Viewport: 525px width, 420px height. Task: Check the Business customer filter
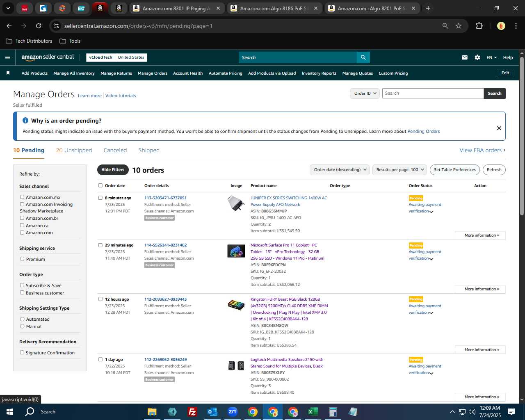click(x=22, y=293)
